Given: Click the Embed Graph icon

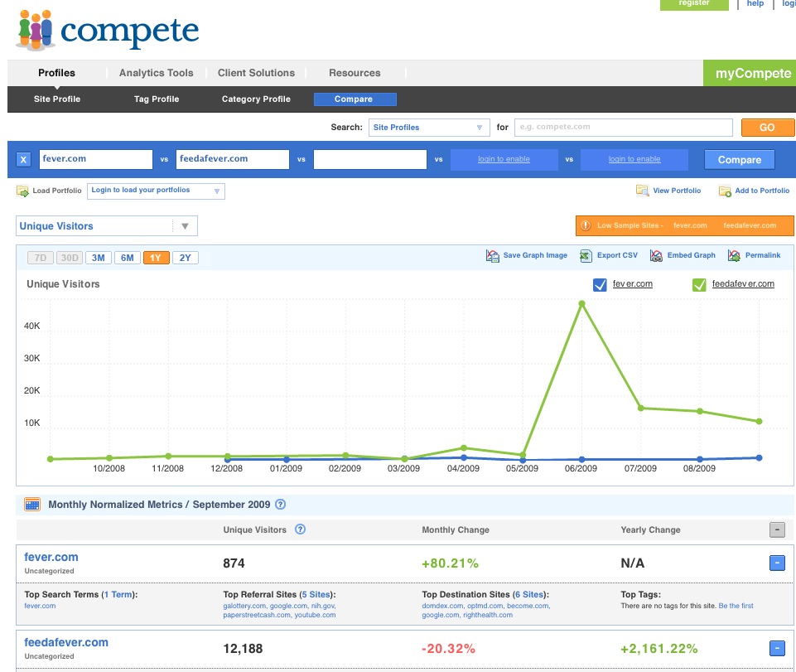Looking at the screenshot, I should click(x=656, y=255).
